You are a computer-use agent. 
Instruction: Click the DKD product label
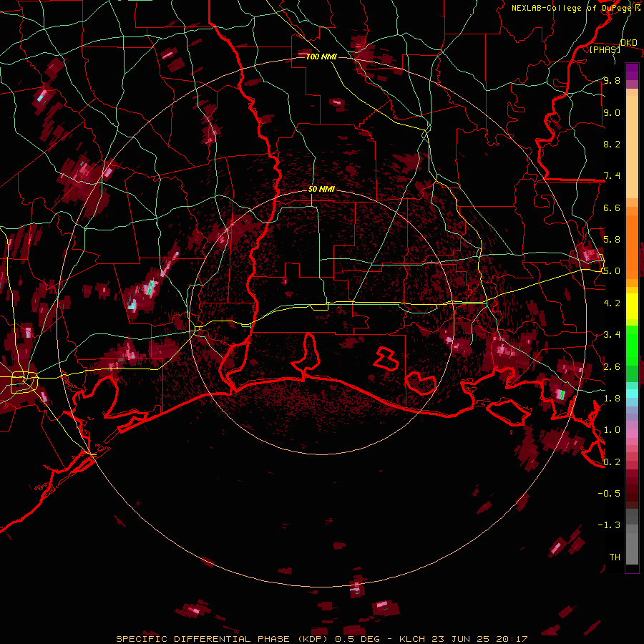click(x=629, y=43)
